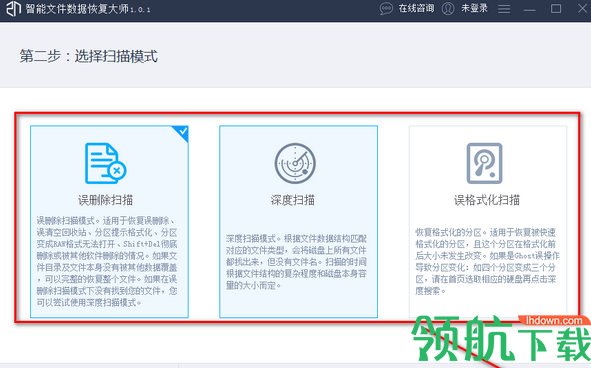The image size is (591, 368).
Task: Open the 未登录 login link
Action: (x=474, y=8)
